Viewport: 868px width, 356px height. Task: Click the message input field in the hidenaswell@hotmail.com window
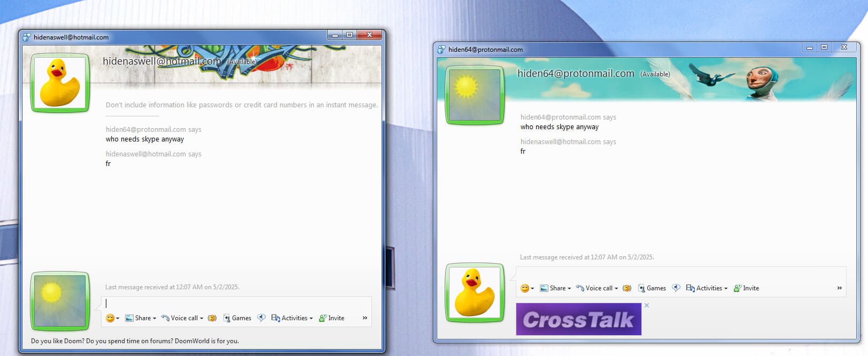pyautogui.click(x=235, y=303)
